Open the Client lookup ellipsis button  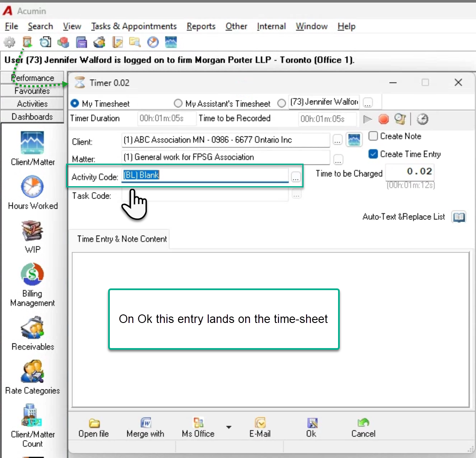(x=337, y=140)
